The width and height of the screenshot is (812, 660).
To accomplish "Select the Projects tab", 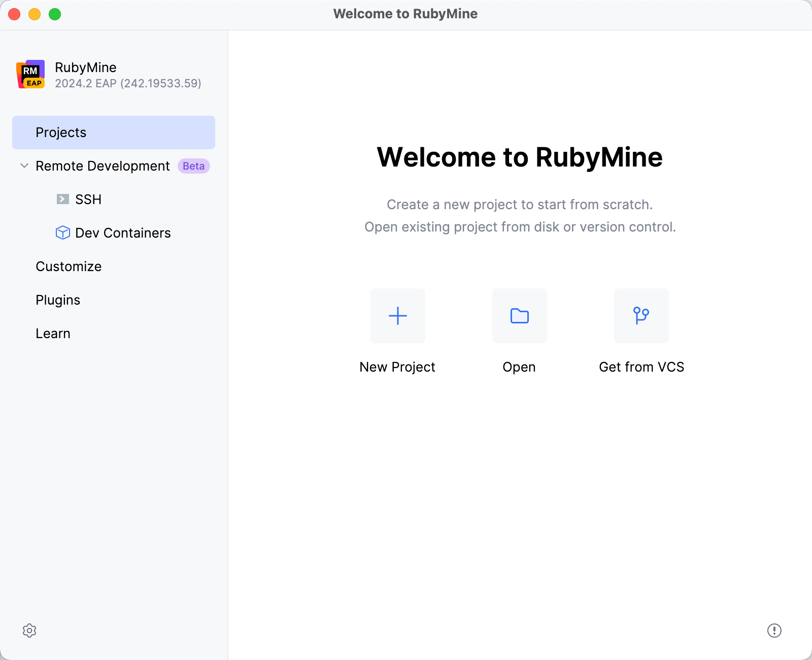I will [x=114, y=133].
